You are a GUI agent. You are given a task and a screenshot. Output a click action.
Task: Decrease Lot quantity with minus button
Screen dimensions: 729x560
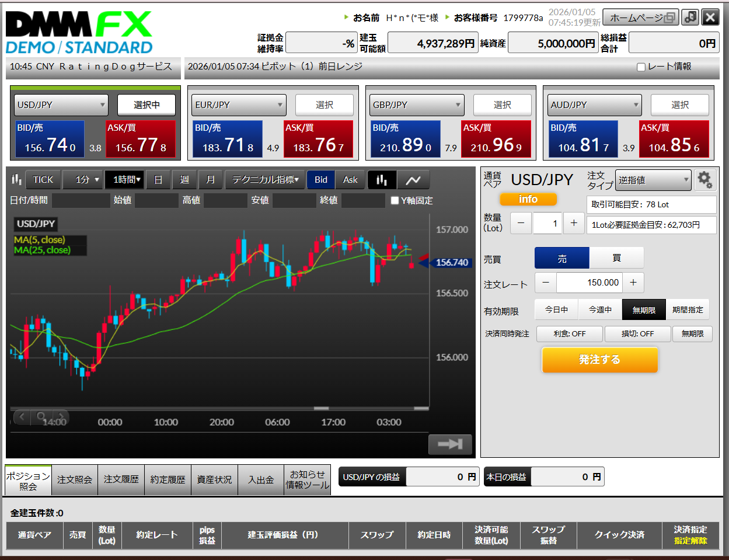point(521,223)
